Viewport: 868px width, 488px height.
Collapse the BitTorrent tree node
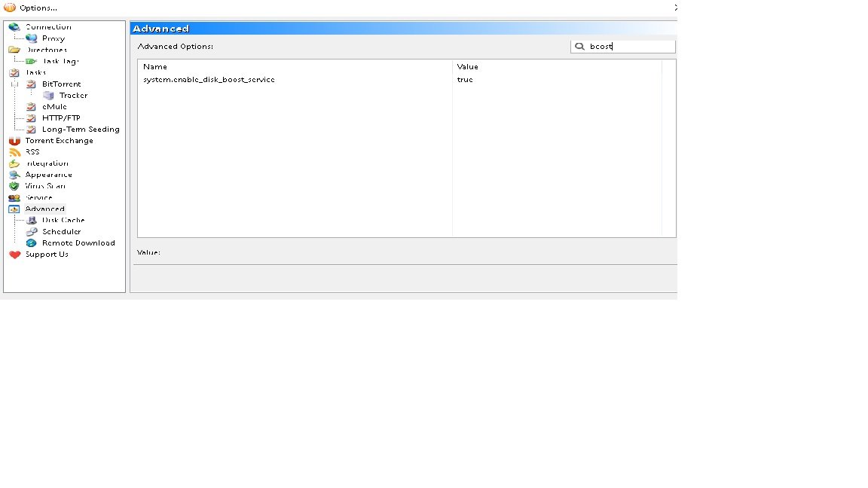coord(14,84)
